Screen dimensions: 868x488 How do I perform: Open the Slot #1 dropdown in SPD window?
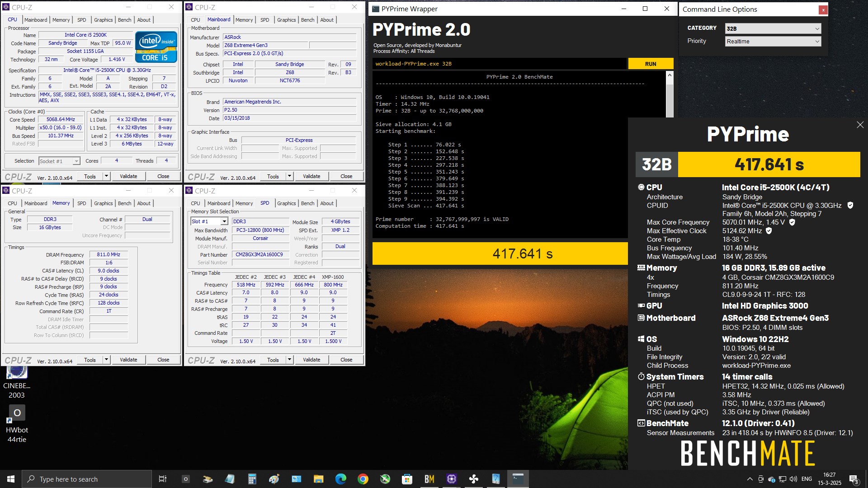pyautogui.click(x=209, y=221)
